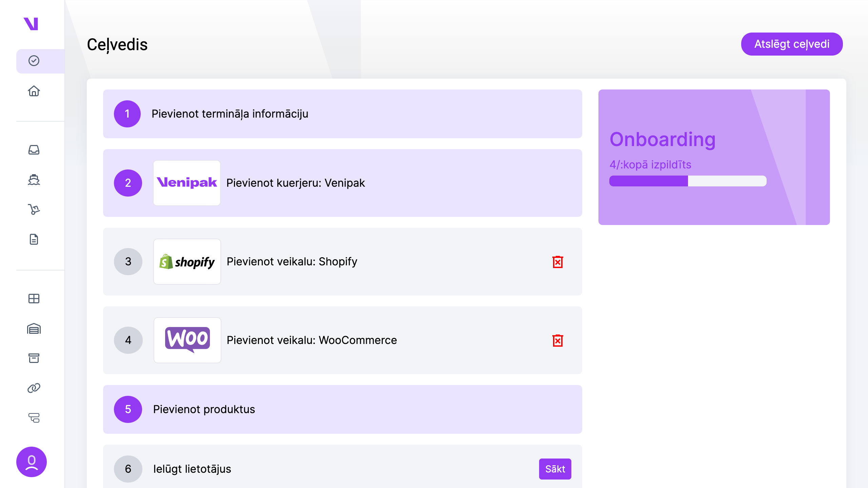Click the onboarding progress bar

click(x=688, y=181)
